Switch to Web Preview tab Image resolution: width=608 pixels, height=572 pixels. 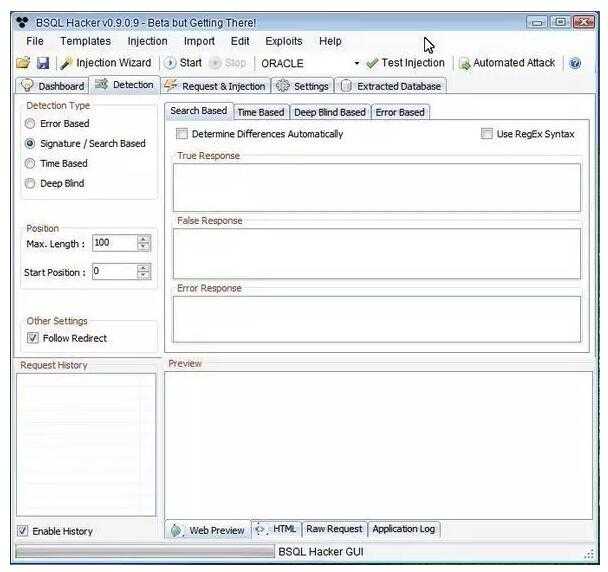pyautogui.click(x=208, y=530)
